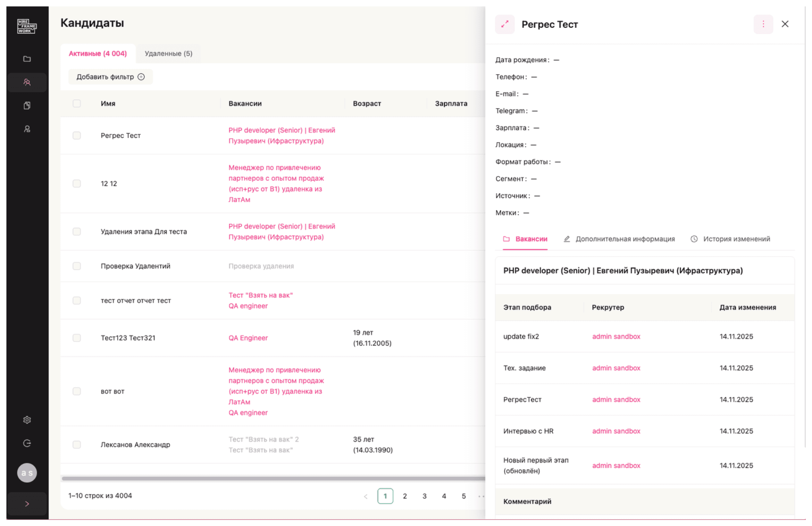This screenshot has width=812, height=526.
Task: Select the Лексанов Александр row checkbox
Action: tap(77, 445)
